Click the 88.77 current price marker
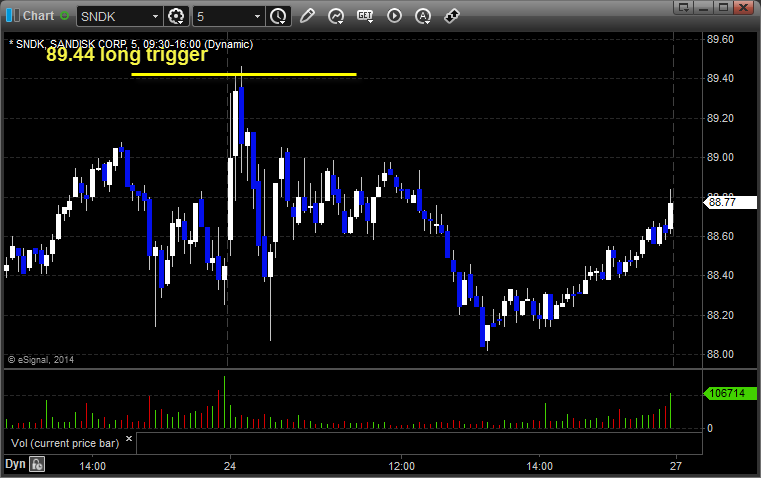761x478 pixels. pyautogui.click(x=730, y=202)
